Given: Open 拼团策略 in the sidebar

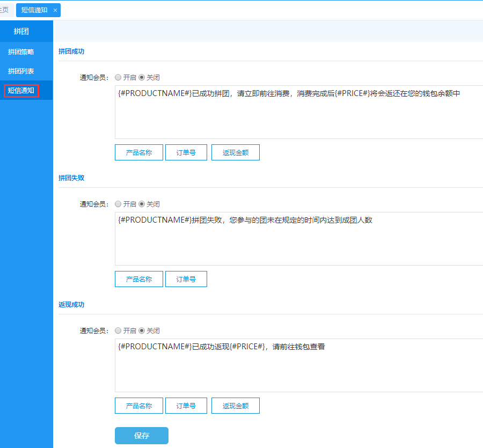Looking at the screenshot, I should pos(21,52).
